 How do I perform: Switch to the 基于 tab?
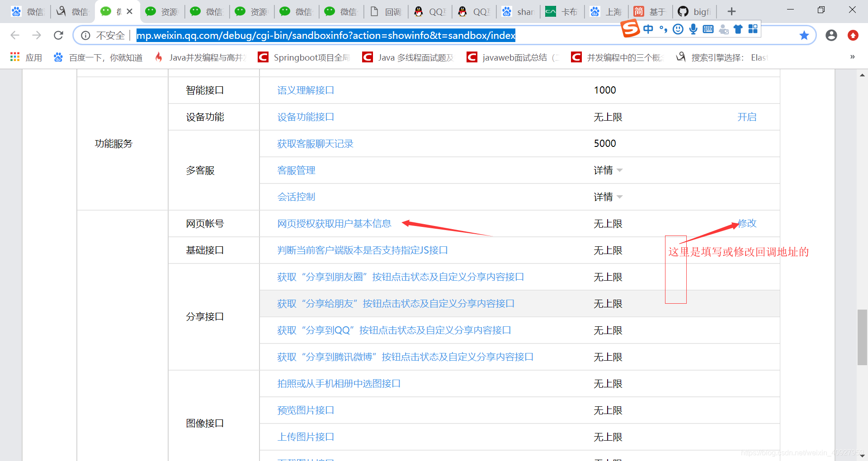(x=650, y=11)
